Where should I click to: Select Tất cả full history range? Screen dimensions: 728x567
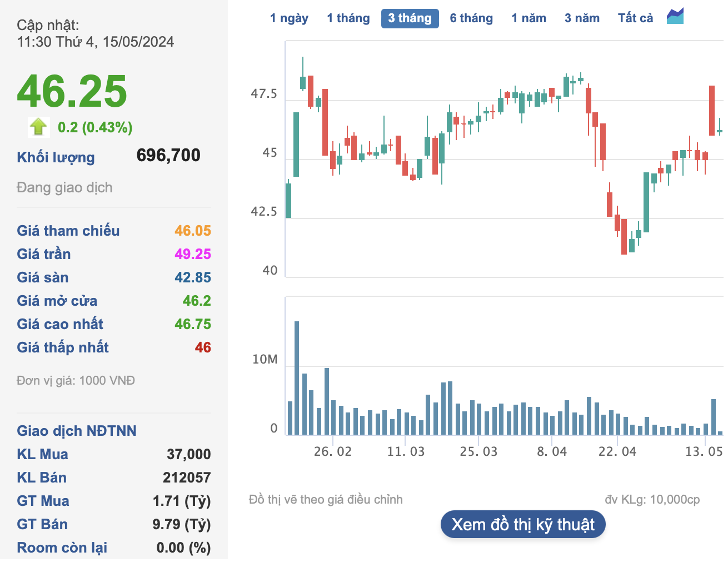(x=635, y=18)
